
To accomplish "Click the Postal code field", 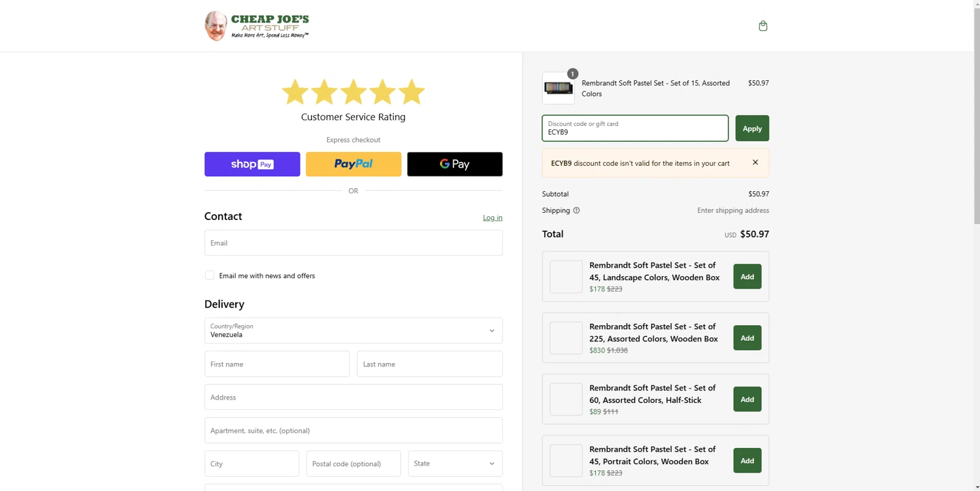I will (353, 464).
